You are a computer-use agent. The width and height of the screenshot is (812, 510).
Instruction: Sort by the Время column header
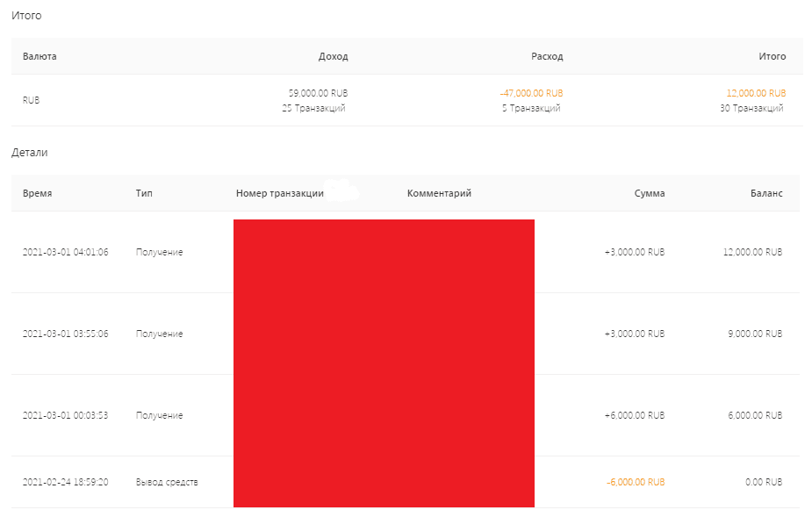37,193
